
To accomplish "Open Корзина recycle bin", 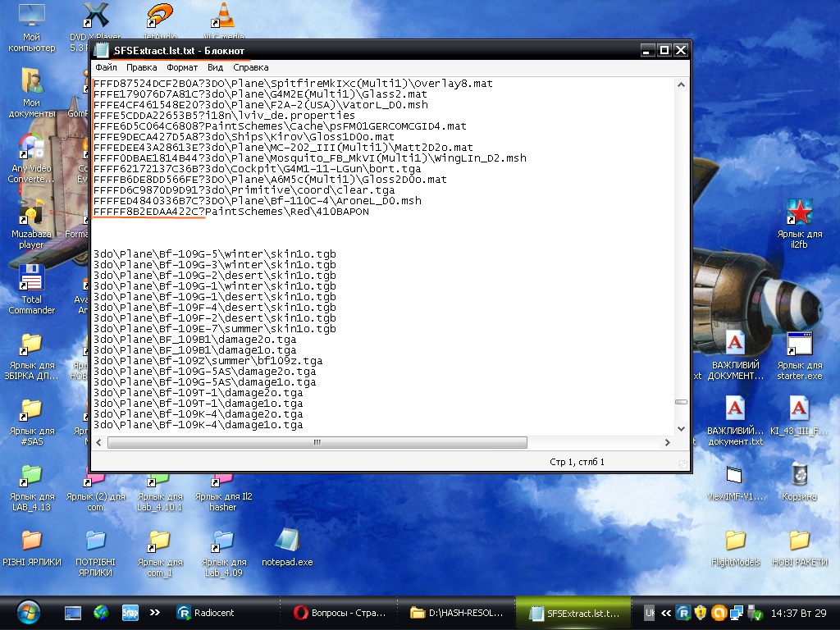I will click(799, 481).
